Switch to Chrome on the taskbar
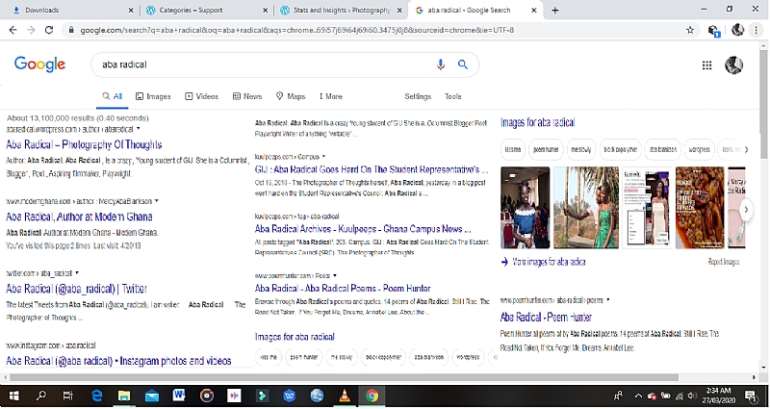This screenshot has width=770, height=409. [372, 396]
